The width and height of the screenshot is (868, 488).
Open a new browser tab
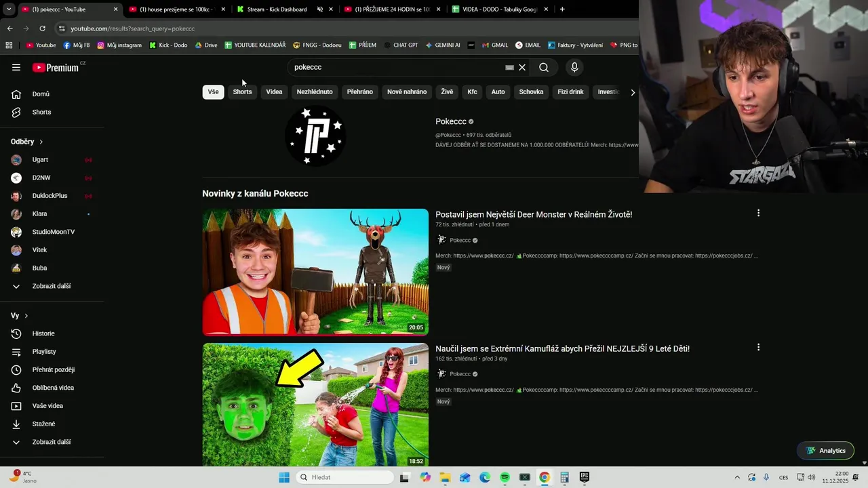click(x=562, y=9)
